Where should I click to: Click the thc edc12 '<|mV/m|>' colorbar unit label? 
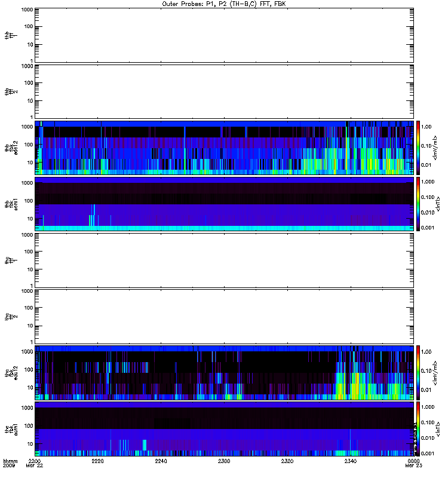click(x=435, y=373)
